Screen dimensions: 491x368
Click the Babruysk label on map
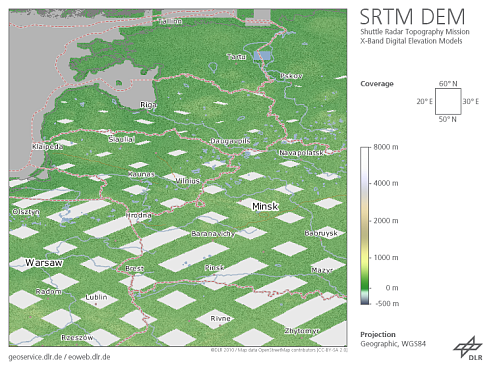[x=321, y=233]
